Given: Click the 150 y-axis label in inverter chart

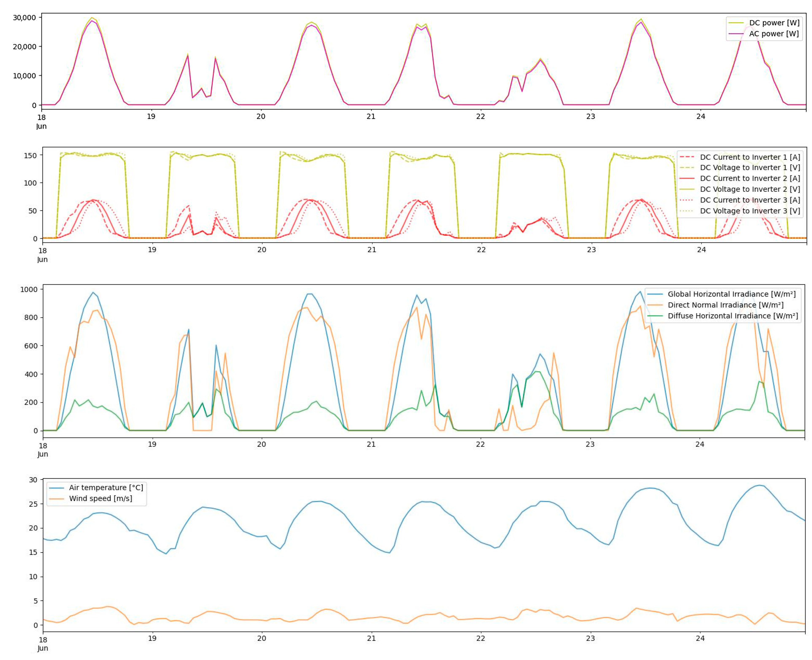Looking at the screenshot, I should [x=30, y=155].
